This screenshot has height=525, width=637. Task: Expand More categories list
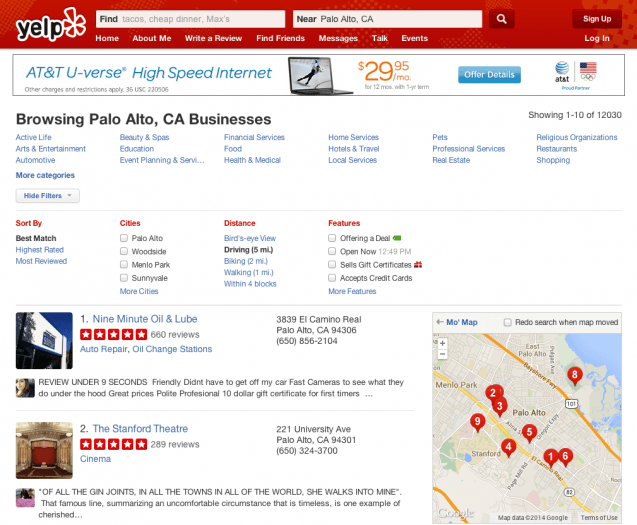(x=45, y=175)
